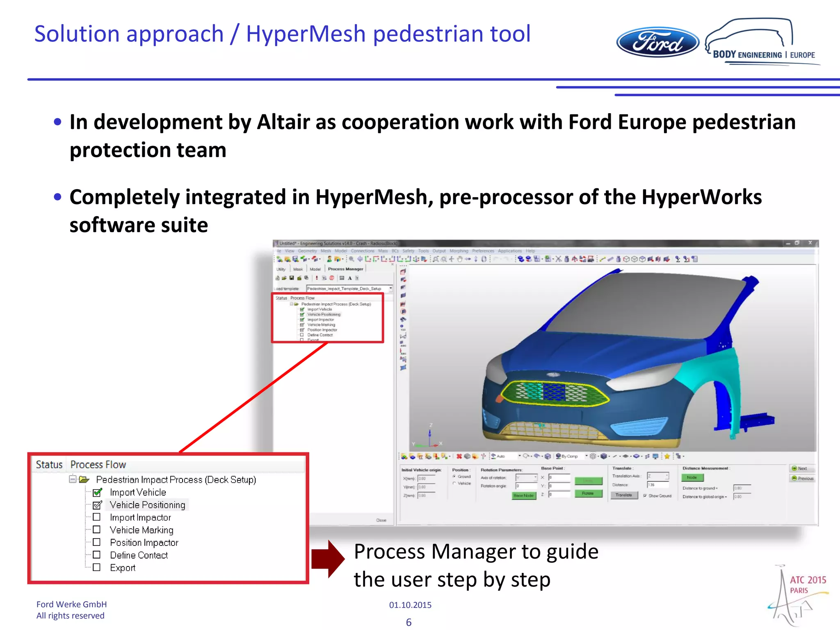Click the Next step button
840x630 pixels.
pyautogui.click(x=802, y=468)
